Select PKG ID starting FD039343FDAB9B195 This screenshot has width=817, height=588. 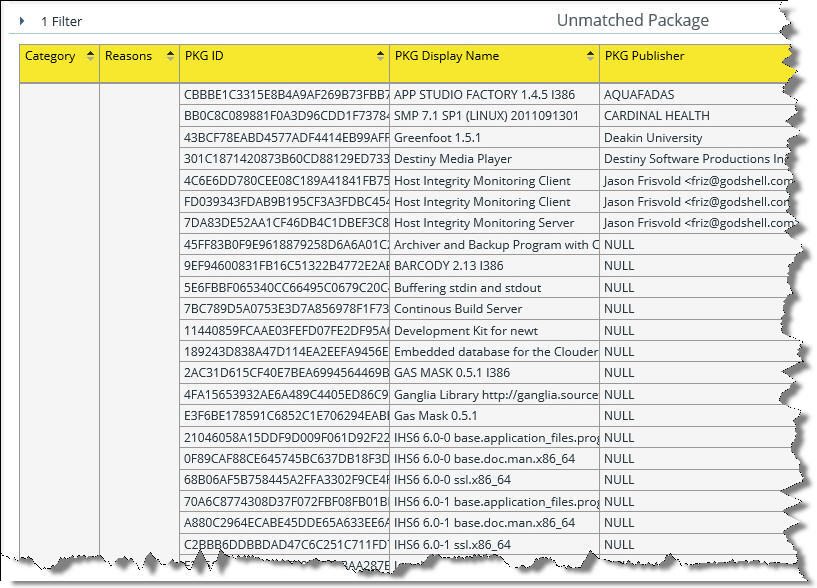pyautogui.click(x=284, y=202)
